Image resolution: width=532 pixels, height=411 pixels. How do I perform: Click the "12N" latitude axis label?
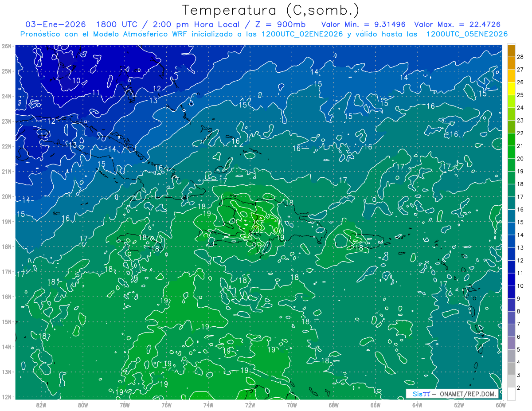6,397
